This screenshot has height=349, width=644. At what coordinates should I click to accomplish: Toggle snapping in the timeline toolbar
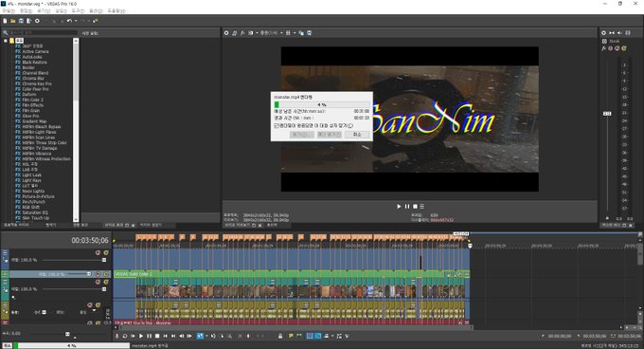pyautogui.click(x=310, y=336)
